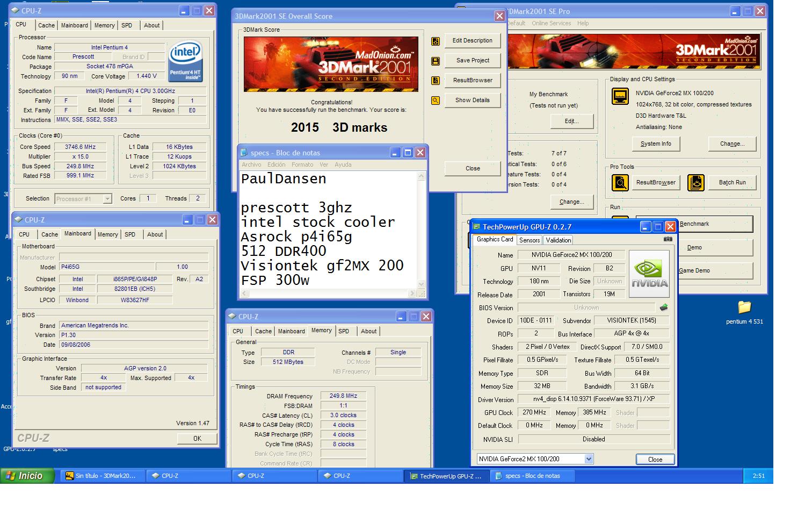Click the Intel Pentium 4 HT logo
The height and width of the screenshot is (508, 812).
(x=186, y=62)
